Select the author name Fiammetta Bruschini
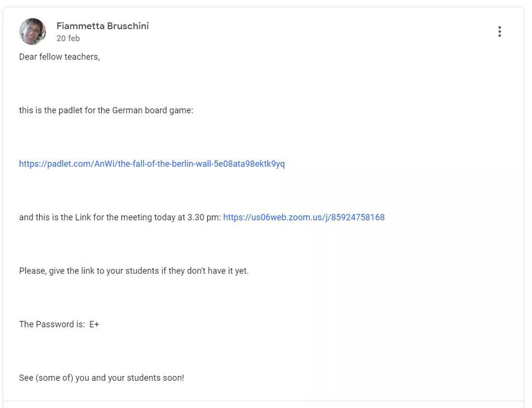Image resolution: width=532 pixels, height=408 pixels. click(102, 26)
